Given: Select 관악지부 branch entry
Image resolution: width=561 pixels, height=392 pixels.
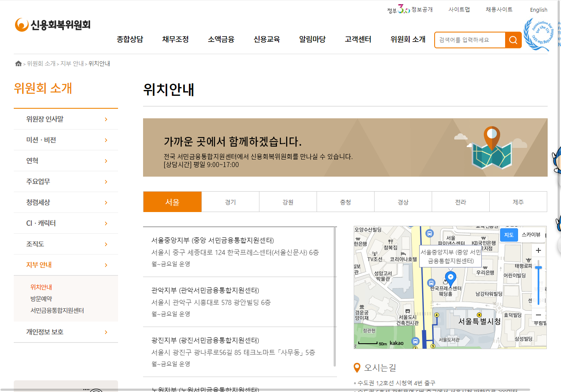Looking at the screenshot, I should pos(240,302).
